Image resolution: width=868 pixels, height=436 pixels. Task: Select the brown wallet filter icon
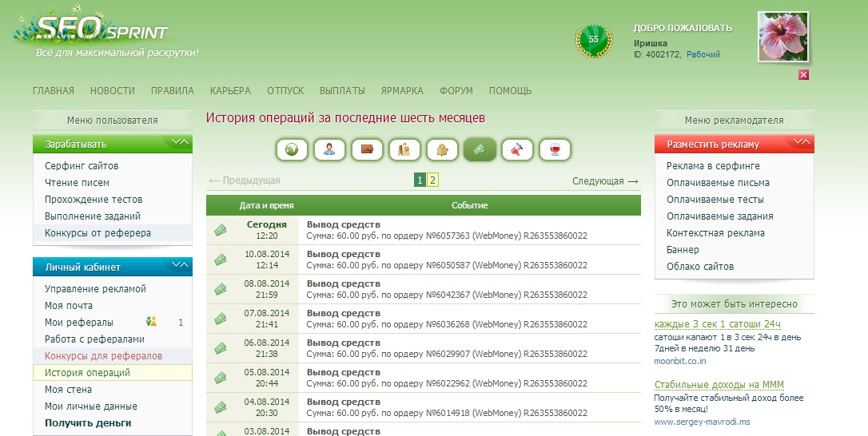tap(367, 149)
